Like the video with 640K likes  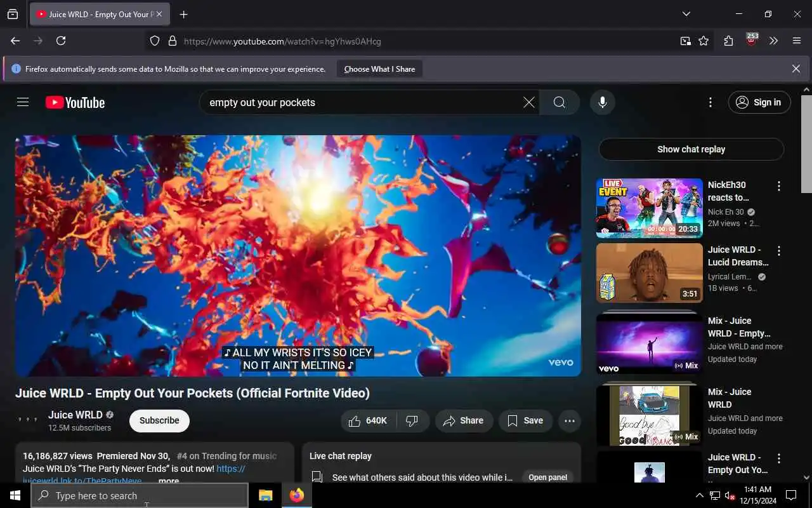click(x=369, y=420)
